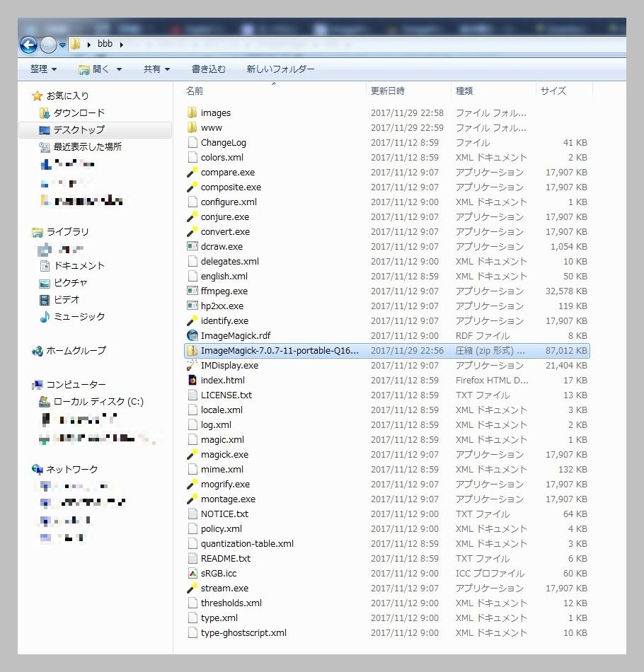
Task: Click the ホームグループ icon
Action: pos(38,351)
